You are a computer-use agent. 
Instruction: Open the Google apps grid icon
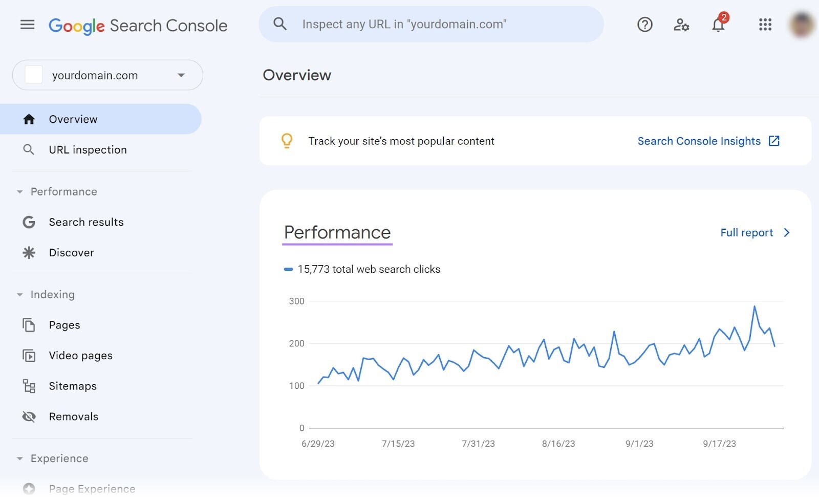765,25
